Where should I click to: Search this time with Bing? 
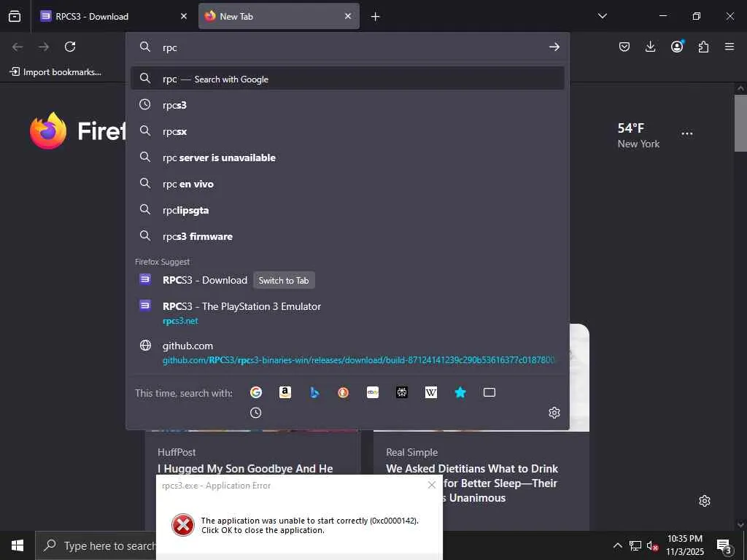(314, 392)
